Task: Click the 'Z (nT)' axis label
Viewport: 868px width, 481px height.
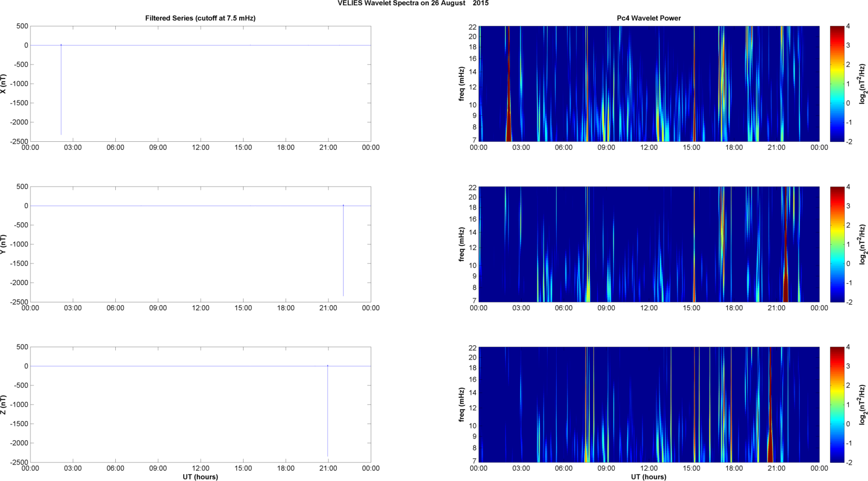Action: 4,405
